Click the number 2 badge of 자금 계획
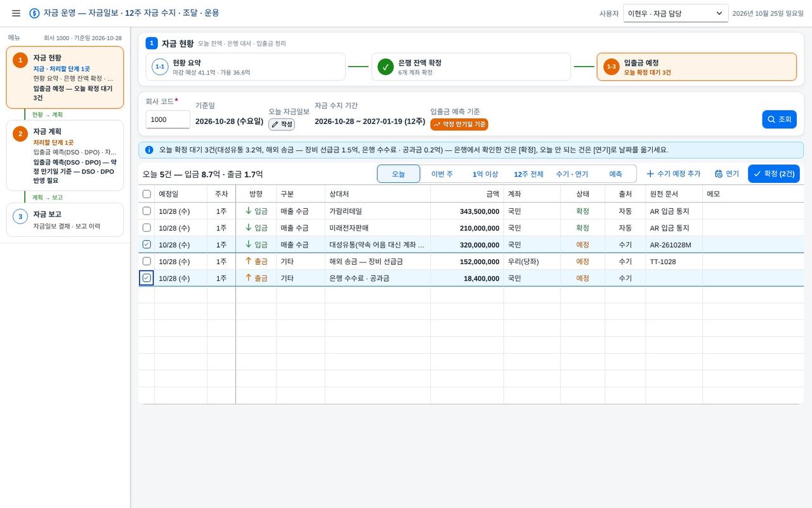This screenshot has width=812, height=508. [x=20, y=133]
